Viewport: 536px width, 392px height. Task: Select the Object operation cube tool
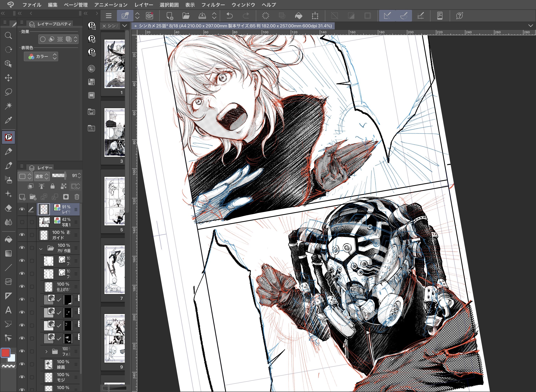coord(8,64)
